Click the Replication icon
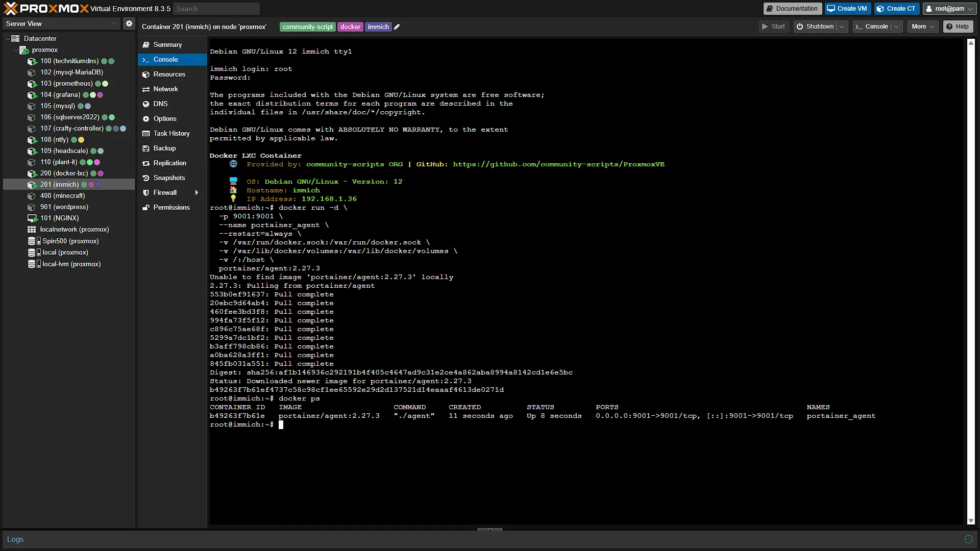Screen dimensions: 980x551 146,163
